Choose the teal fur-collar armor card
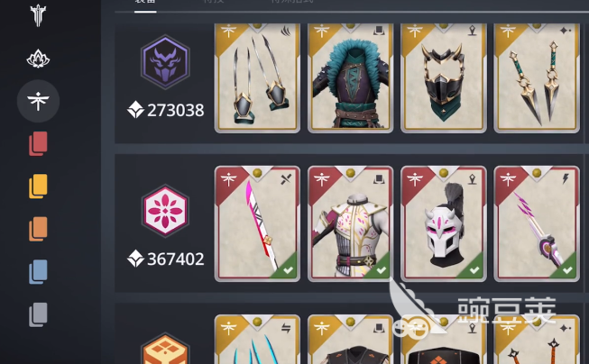 (x=351, y=78)
